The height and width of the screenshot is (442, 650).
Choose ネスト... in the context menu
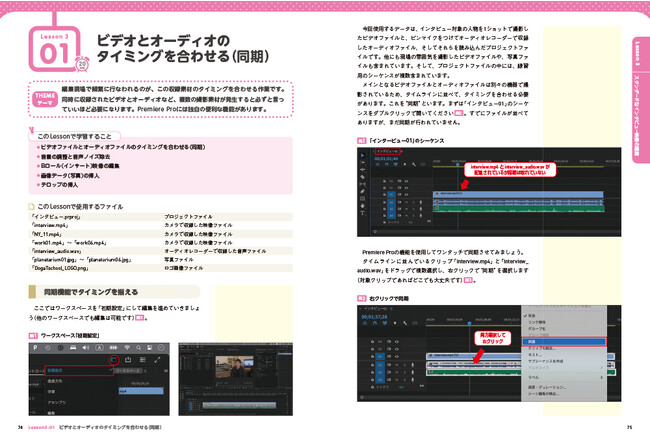pos(535,355)
